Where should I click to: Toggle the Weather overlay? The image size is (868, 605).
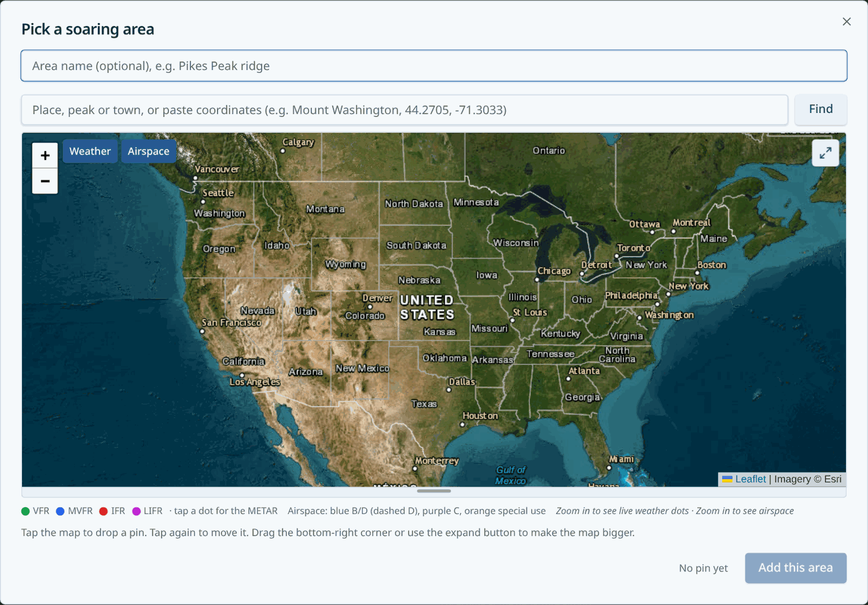click(90, 151)
